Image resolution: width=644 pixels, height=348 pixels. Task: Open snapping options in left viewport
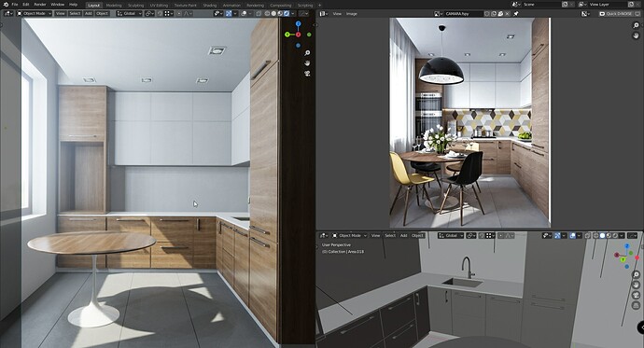click(168, 14)
